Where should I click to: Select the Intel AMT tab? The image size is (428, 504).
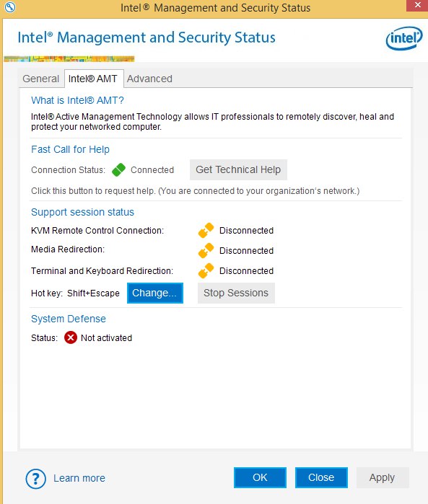[x=93, y=79]
